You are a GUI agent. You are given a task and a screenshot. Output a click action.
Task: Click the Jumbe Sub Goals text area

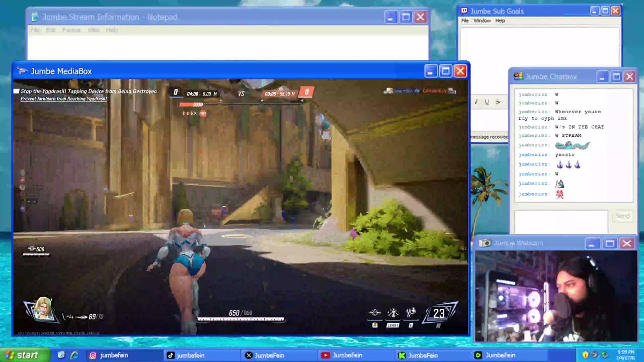click(x=540, y=48)
